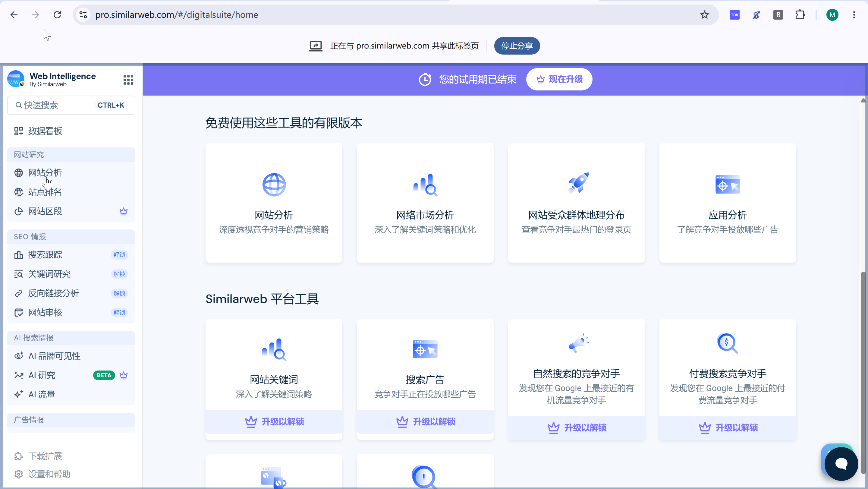868x489 pixels.
Task: Bookmark this page with the star icon
Action: click(x=705, y=15)
